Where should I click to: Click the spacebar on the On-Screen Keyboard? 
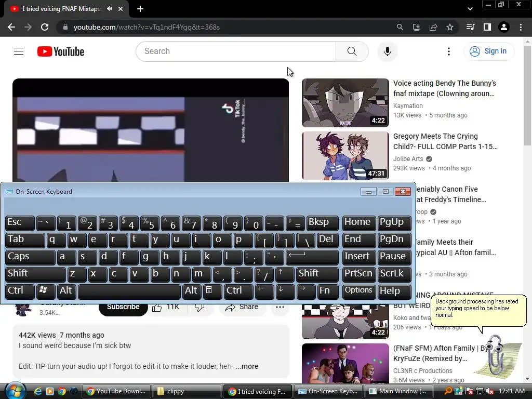(x=129, y=291)
